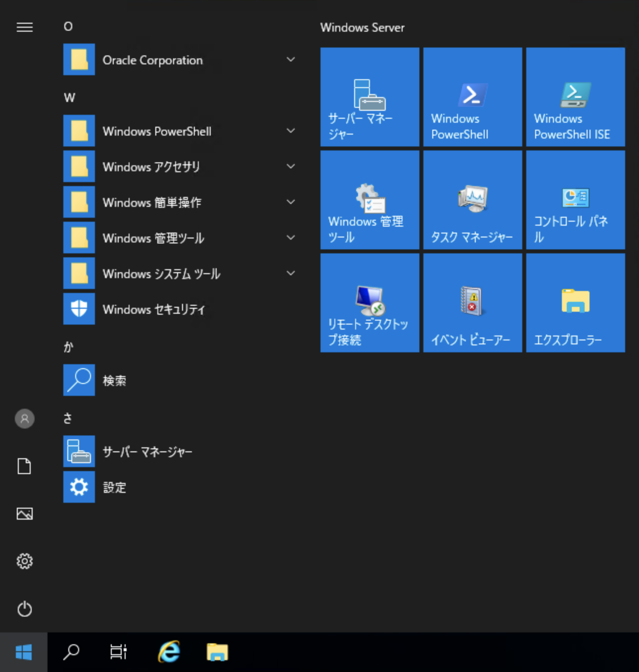Image resolution: width=639 pixels, height=672 pixels.
Task: Open Settings gear in the left rail
Action: 24,561
